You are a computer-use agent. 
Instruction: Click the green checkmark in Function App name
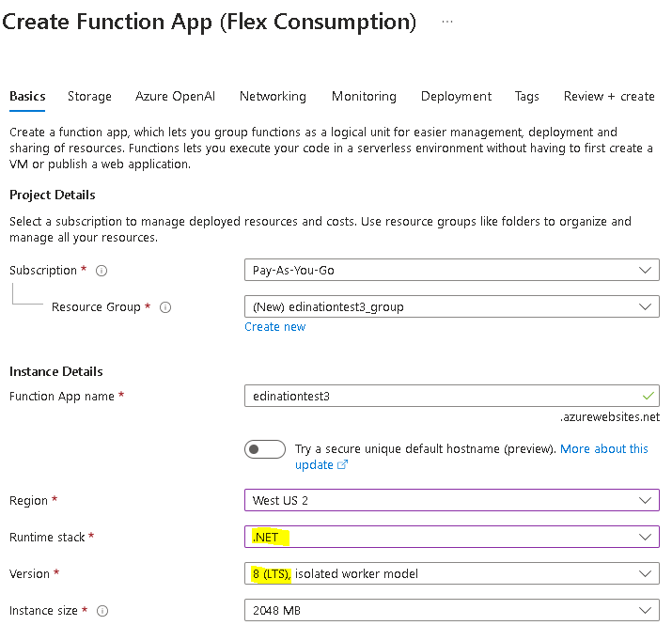click(x=649, y=396)
